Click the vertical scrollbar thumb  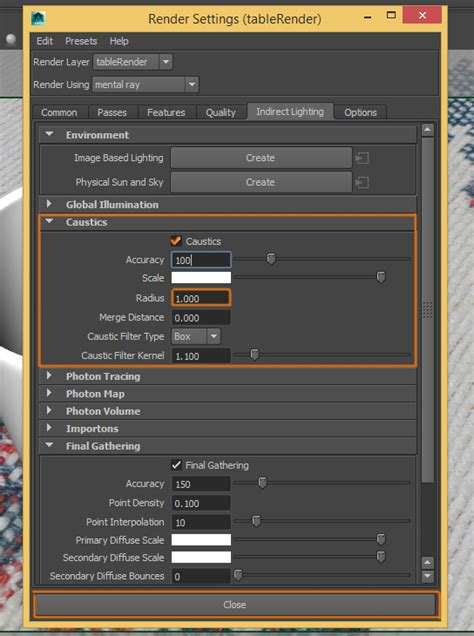tap(428, 310)
